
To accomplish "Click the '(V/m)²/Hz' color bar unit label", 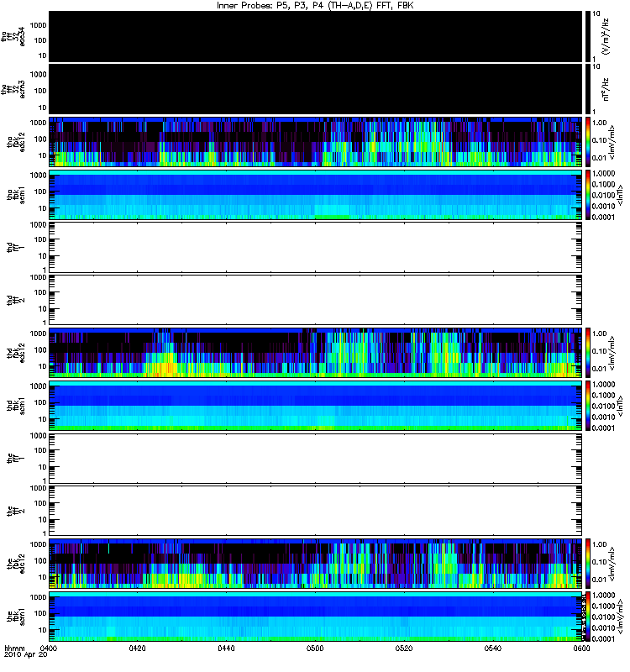I will click(x=606, y=36).
